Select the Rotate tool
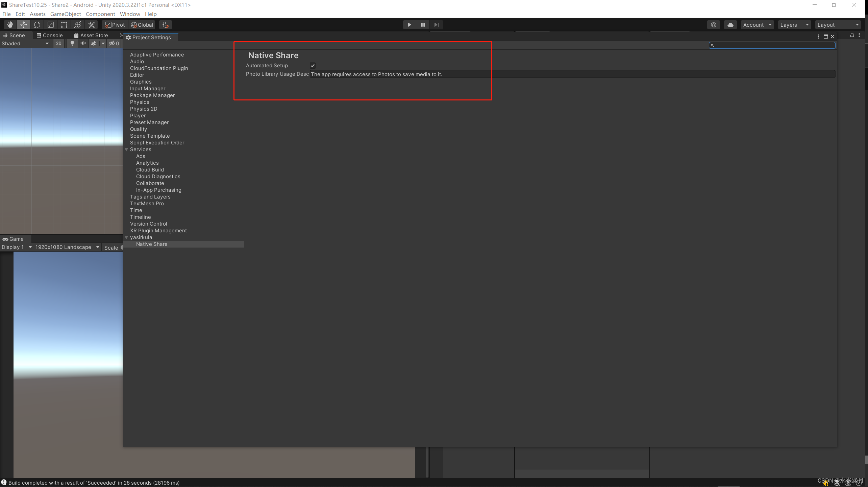868x487 pixels. (37, 25)
